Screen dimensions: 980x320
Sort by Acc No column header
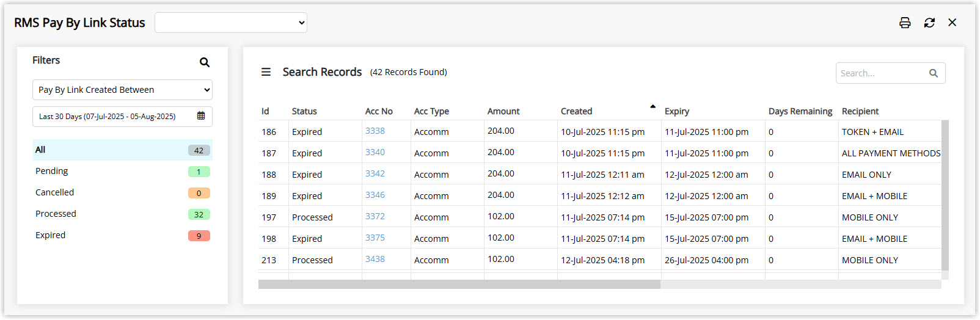(379, 111)
